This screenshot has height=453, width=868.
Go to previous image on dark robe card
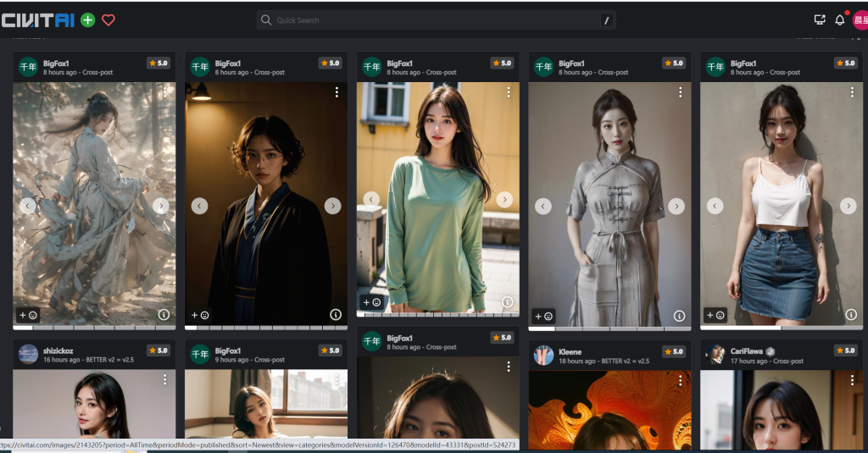tap(199, 206)
